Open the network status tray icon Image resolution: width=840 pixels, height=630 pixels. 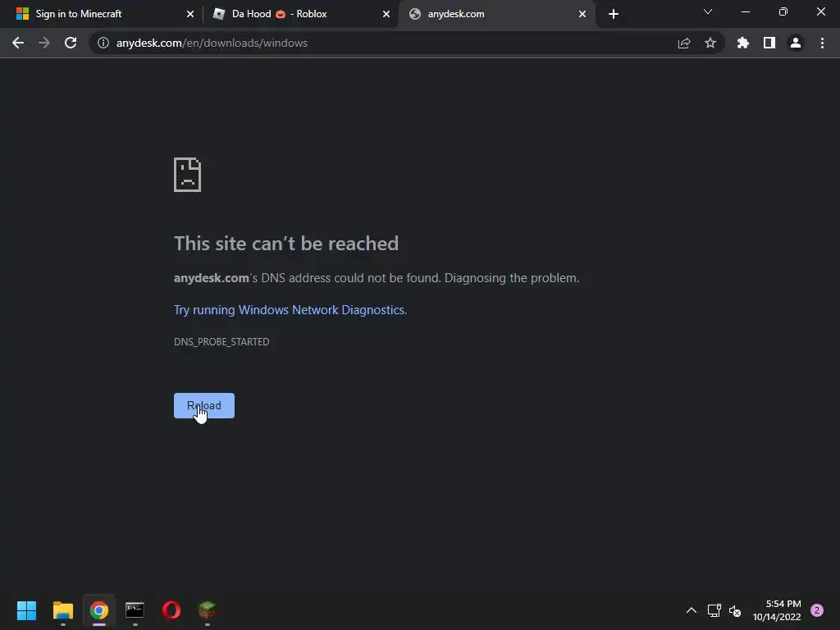(x=714, y=610)
